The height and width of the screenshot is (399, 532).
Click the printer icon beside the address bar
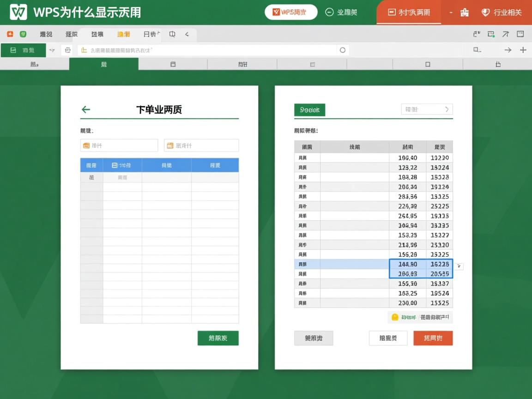[x=67, y=50]
